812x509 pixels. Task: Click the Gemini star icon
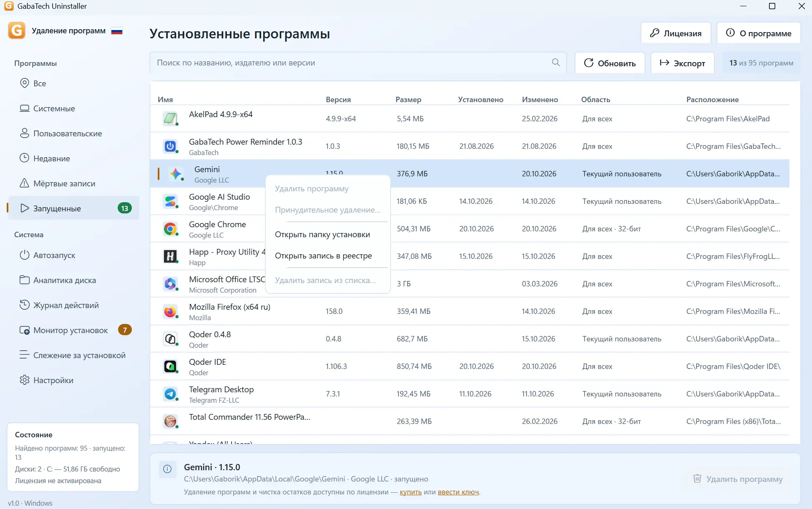176,174
